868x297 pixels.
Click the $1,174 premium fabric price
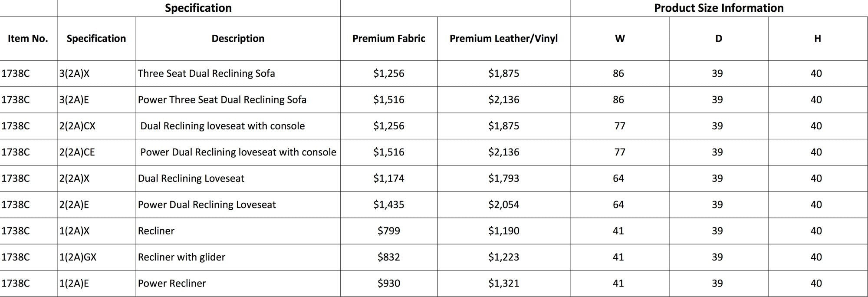(389, 178)
